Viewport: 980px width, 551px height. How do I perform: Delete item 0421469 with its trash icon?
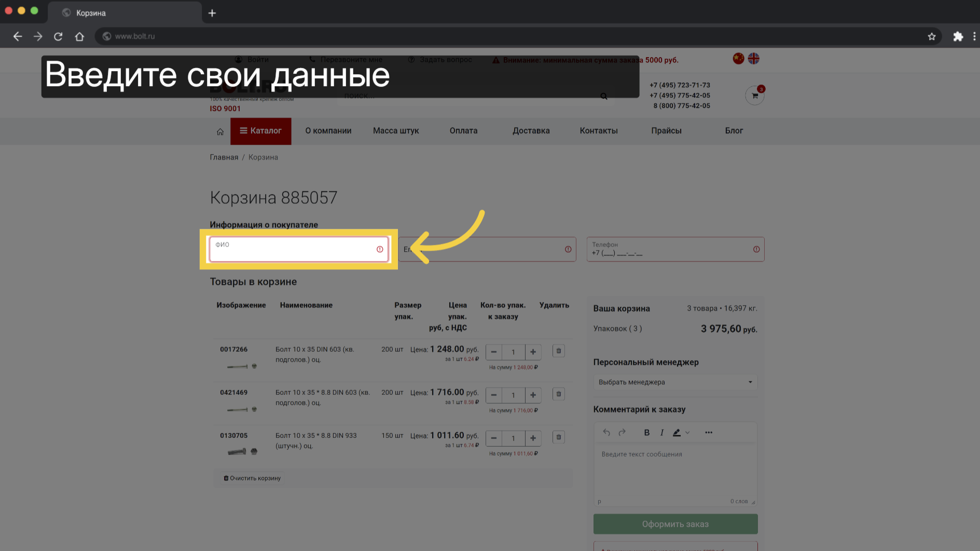pyautogui.click(x=559, y=394)
